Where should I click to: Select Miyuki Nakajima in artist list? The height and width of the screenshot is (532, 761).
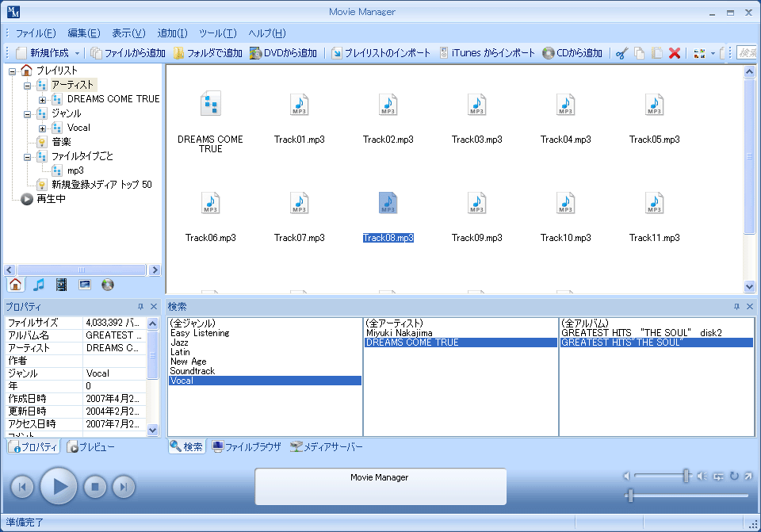[x=461, y=333]
